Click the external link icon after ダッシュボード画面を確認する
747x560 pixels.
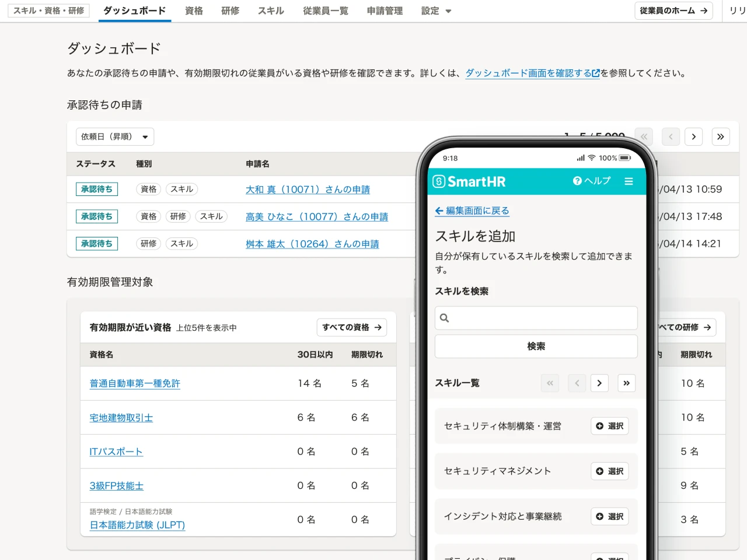pyautogui.click(x=595, y=73)
